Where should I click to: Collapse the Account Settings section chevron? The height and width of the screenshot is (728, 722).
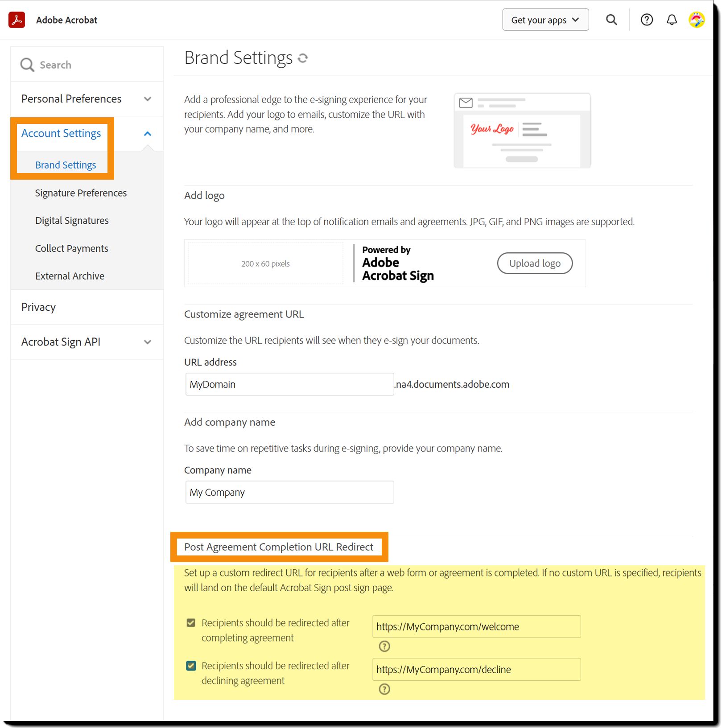click(148, 134)
